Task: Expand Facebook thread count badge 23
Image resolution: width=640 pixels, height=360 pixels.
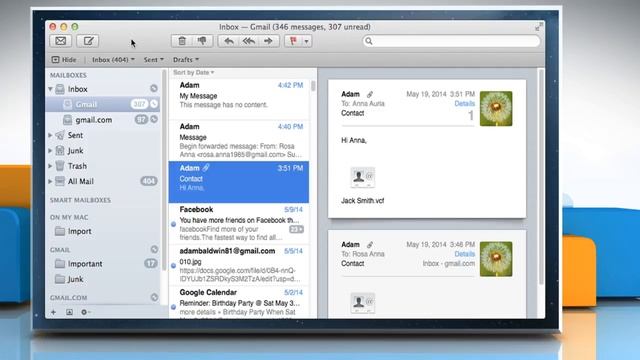Action: coord(296,229)
